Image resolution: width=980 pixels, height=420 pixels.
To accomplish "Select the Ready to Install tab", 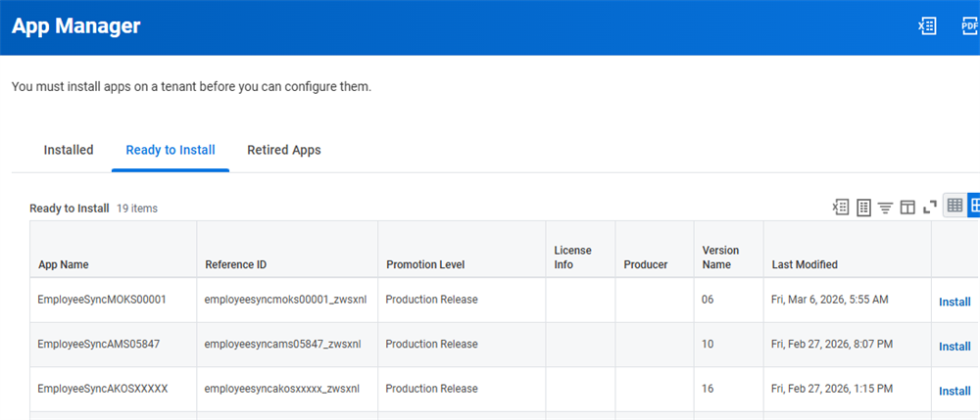I will [x=171, y=150].
